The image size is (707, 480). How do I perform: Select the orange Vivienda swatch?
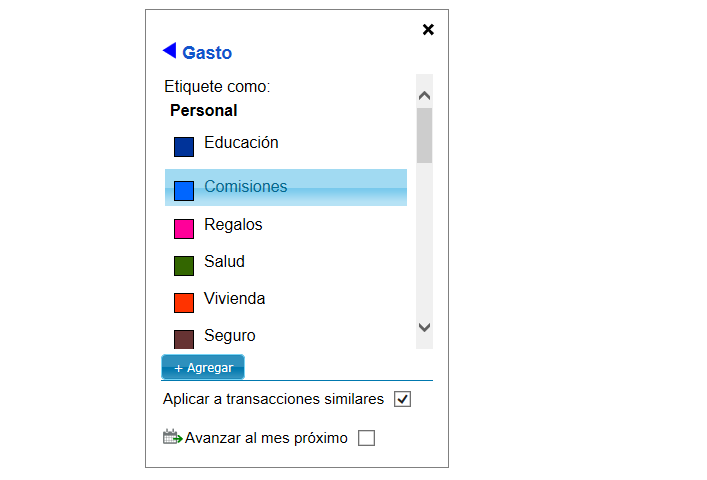pyautogui.click(x=184, y=303)
